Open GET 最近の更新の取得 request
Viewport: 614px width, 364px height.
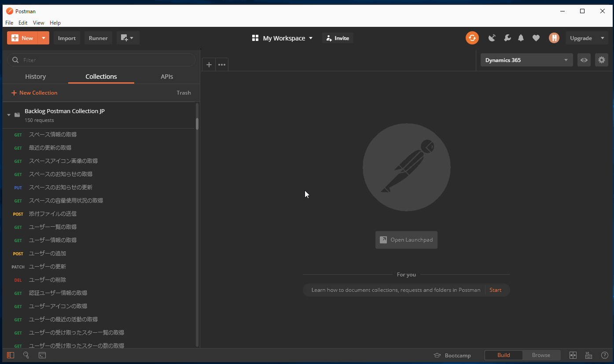tap(99, 148)
